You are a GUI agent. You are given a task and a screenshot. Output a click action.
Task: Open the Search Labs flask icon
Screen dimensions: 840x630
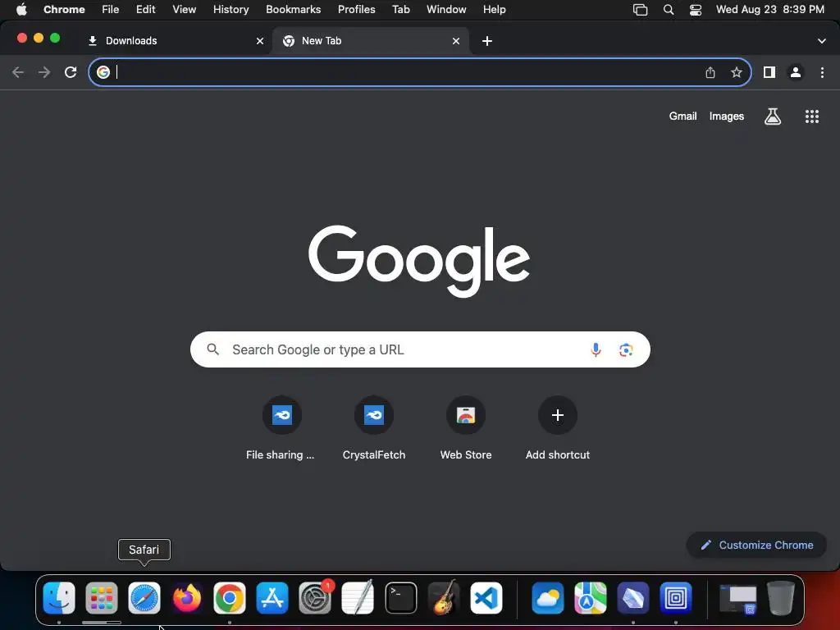(x=773, y=116)
